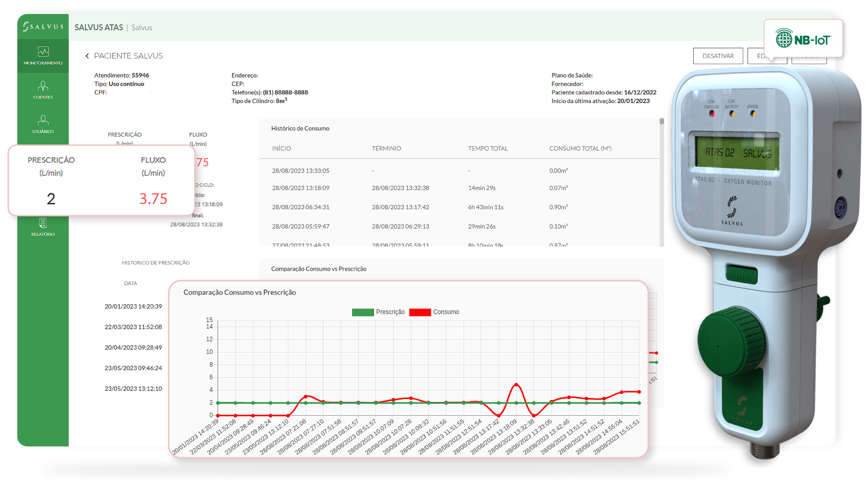Click end time 28/08/2023 13:32:38 in table
The height and width of the screenshot is (488, 868).
tap(400, 188)
